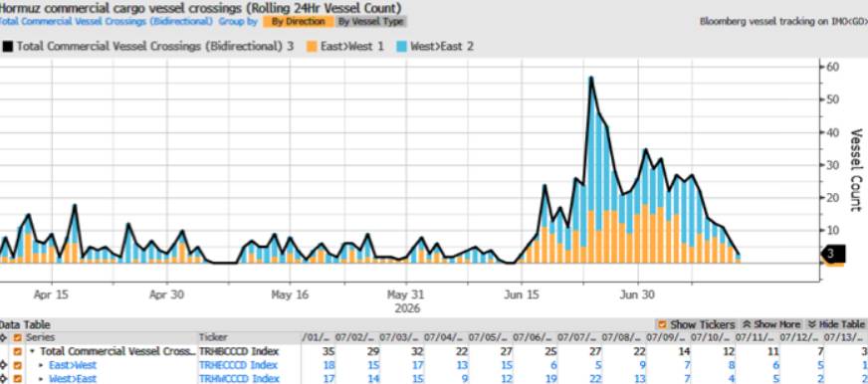This screenshot has height=384, width=868.
Task: Select the By Direction grouping tab
Action: (x=299, y=22)
